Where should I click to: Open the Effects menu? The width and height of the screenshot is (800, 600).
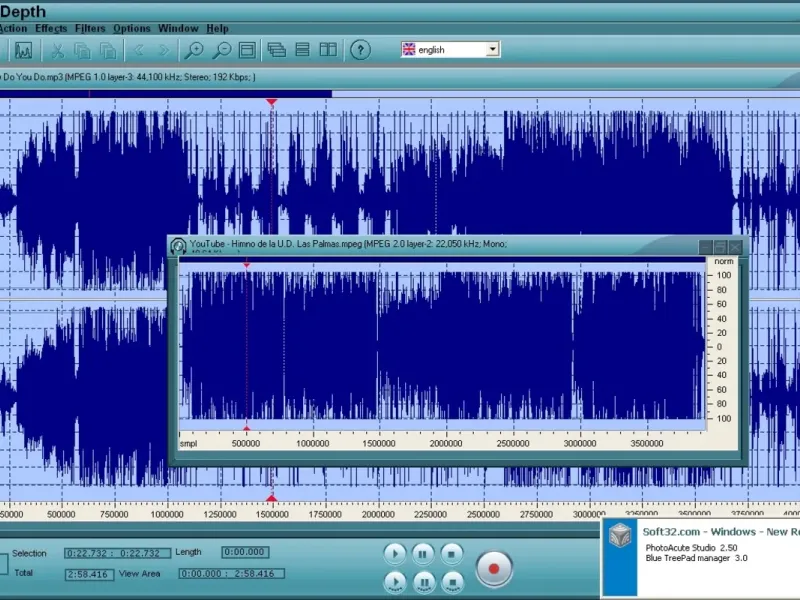point(51,28)
